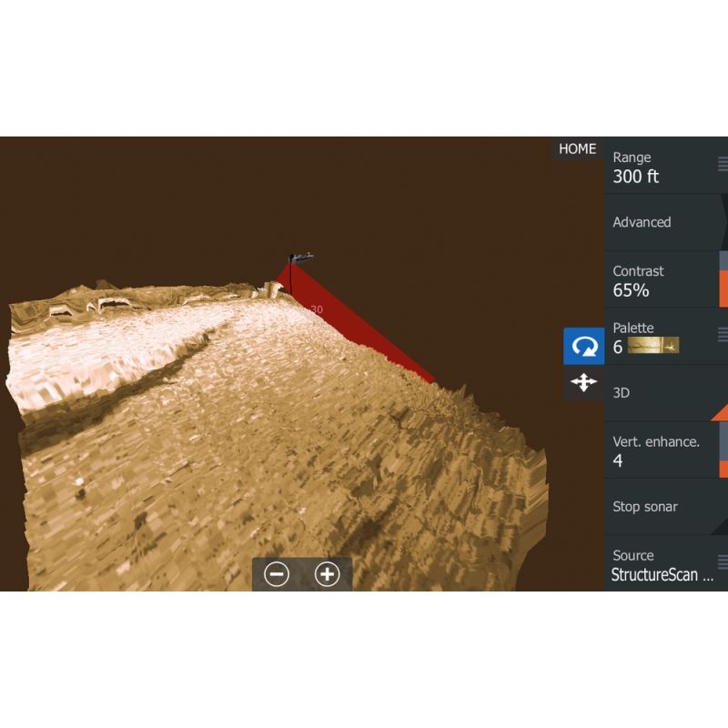728x728 pixels.
Task: Click the Vert. enhance. orange slider bar
Action: point(723,466)
